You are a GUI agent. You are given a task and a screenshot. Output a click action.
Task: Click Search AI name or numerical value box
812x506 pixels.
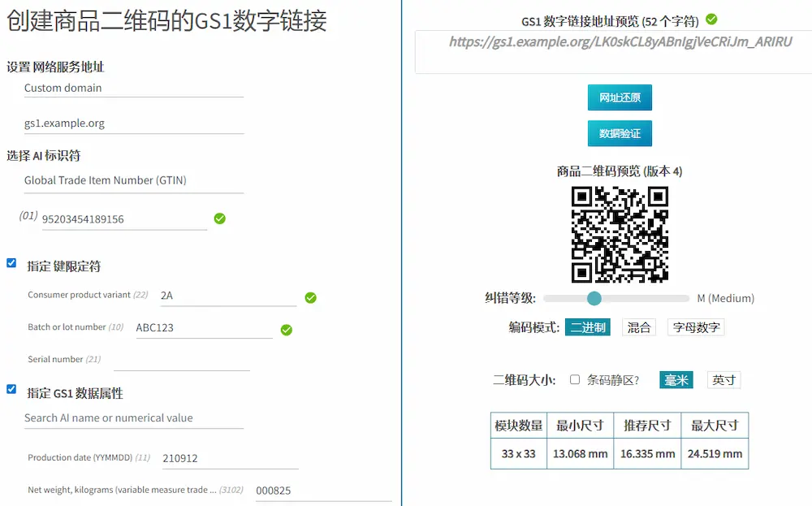point(134,418)
